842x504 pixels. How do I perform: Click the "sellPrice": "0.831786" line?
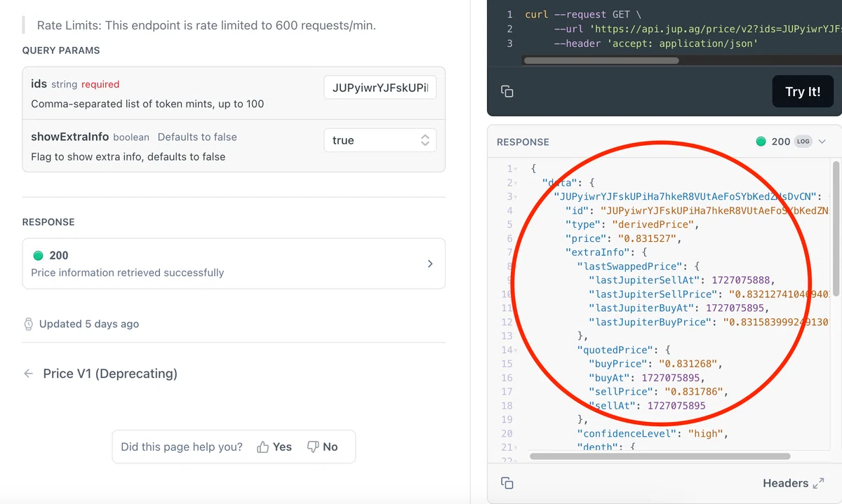[x=657, y=392]
